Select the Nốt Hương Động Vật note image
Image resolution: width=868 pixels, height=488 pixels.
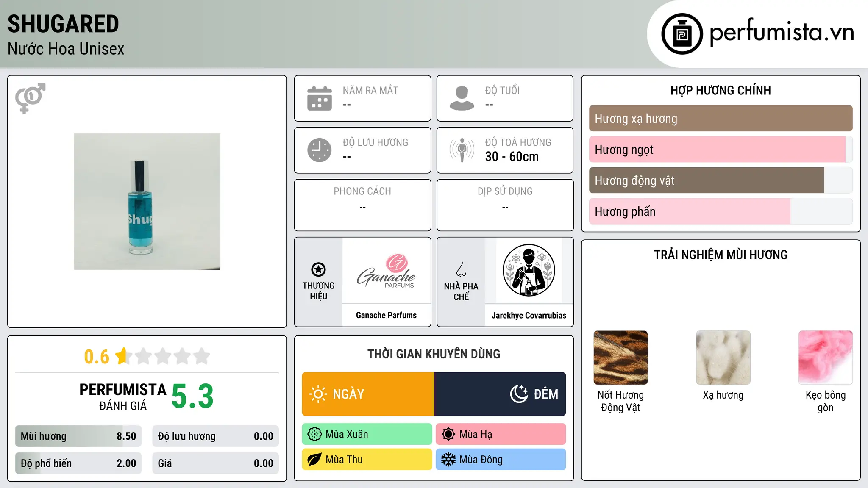(620, 358)
